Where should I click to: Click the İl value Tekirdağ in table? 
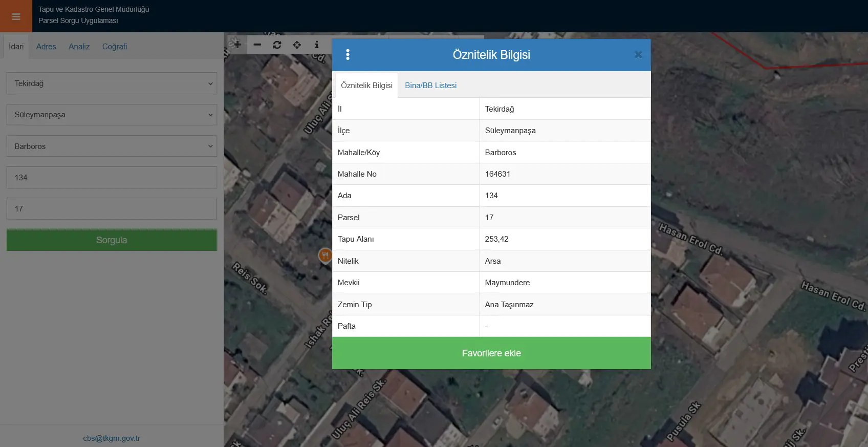click(x=500, y=109)
